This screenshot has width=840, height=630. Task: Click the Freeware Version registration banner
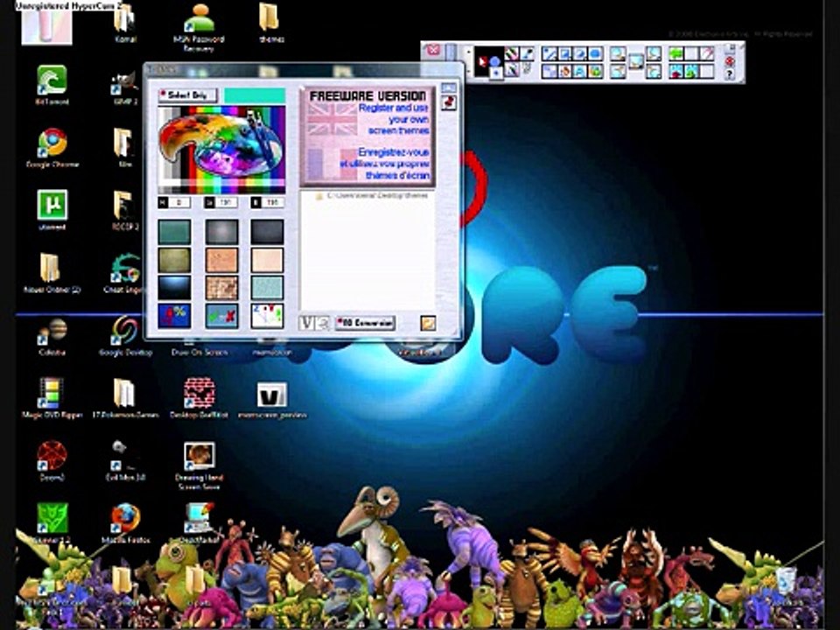point(367,136)
